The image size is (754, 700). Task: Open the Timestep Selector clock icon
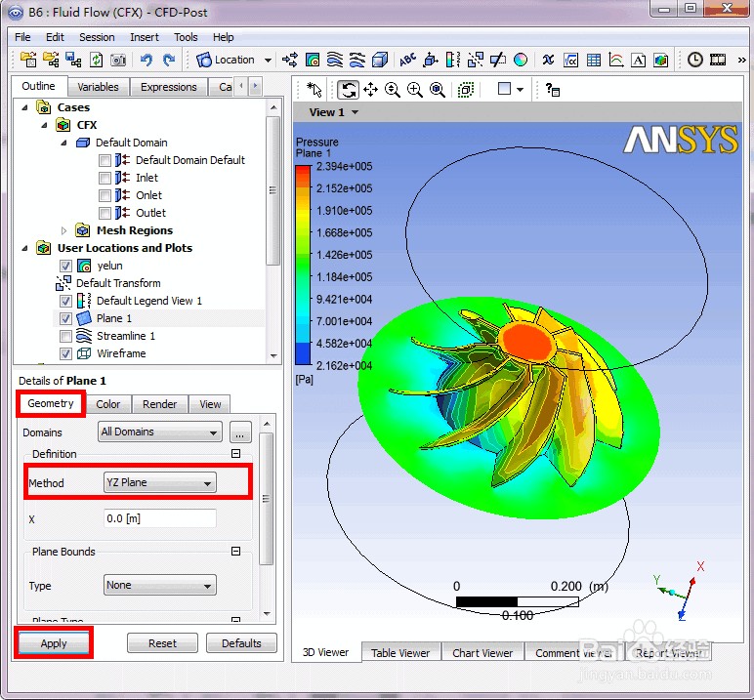(694, 60)
